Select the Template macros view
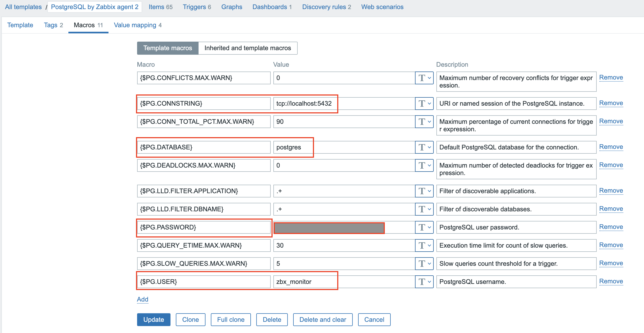Viewport: 644px width, 333px height. click(168, 48)
